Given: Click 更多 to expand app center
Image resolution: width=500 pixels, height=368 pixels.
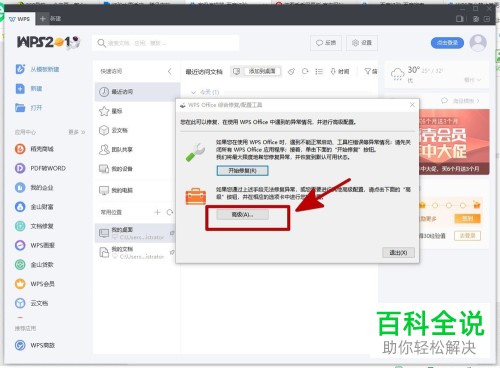Looking at the screenshot, I should [x=77, y=132].
